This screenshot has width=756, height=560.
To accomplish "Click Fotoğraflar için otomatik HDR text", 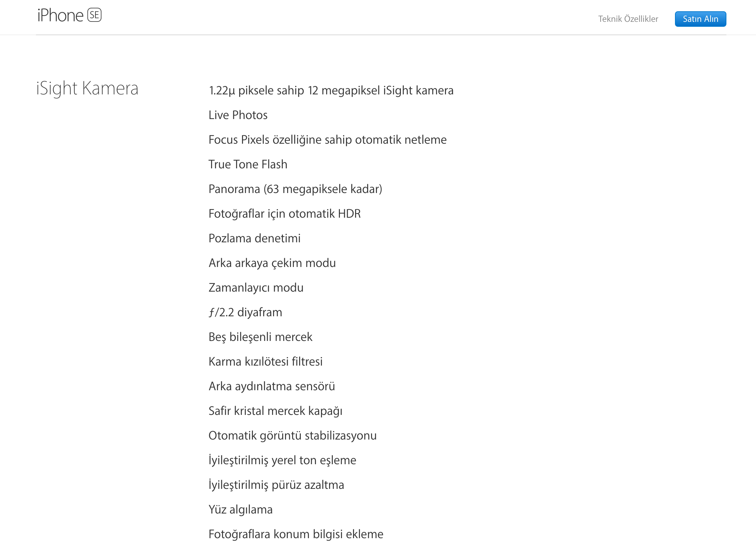I will (x=284, y=214).
